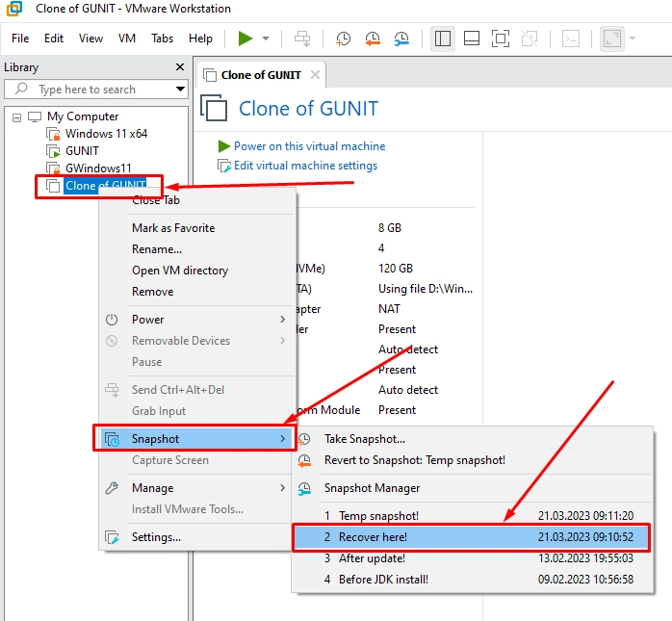Collapse the My Computer tree node
This screenshot has height=621, width=672.
tap(16, 117)
